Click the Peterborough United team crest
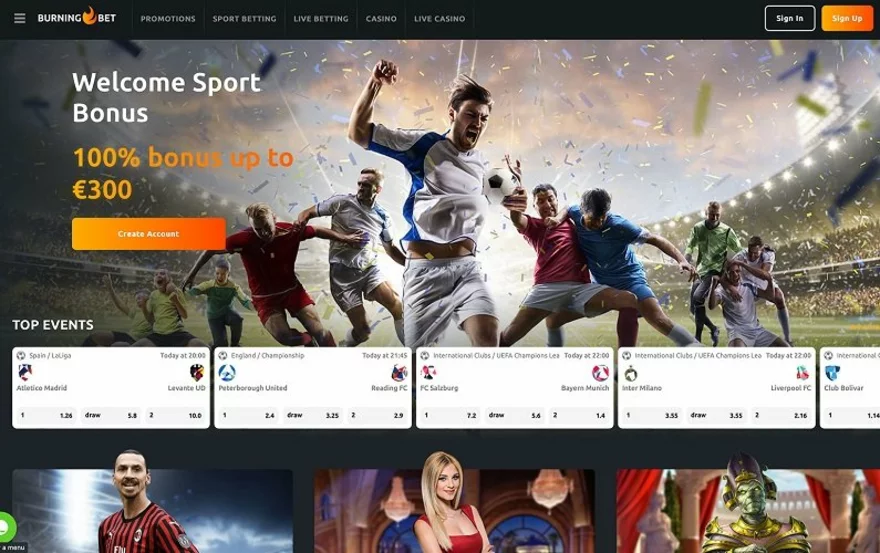Image resolution: width=880 pixels, height=553 pixels. tap(227, 373)
